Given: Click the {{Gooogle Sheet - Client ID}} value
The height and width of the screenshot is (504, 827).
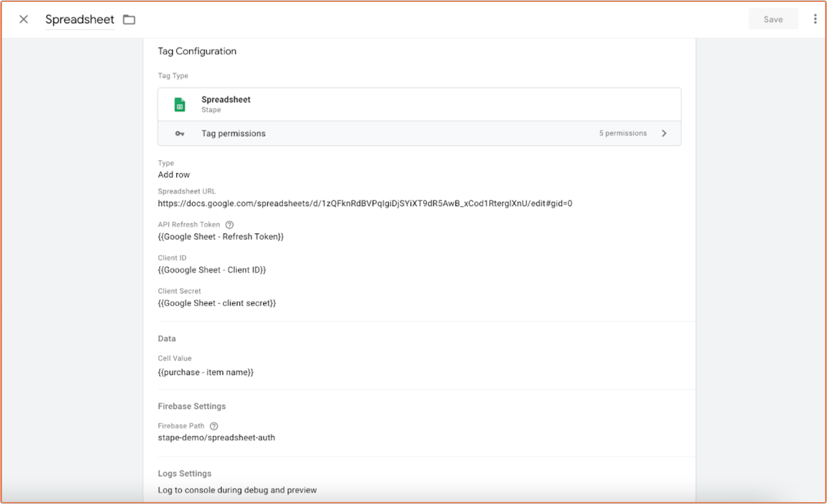Looking at the screenshot, I should (x=212, y=270).
